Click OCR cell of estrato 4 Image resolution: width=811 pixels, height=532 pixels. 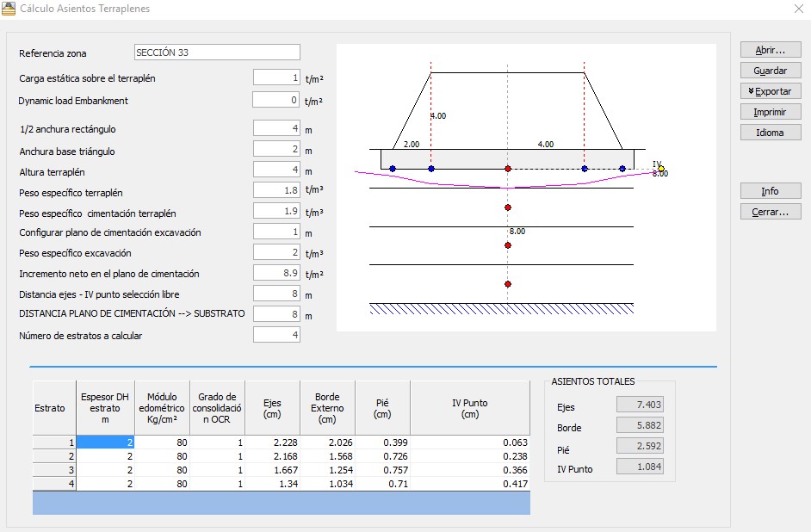coord(217,484)
